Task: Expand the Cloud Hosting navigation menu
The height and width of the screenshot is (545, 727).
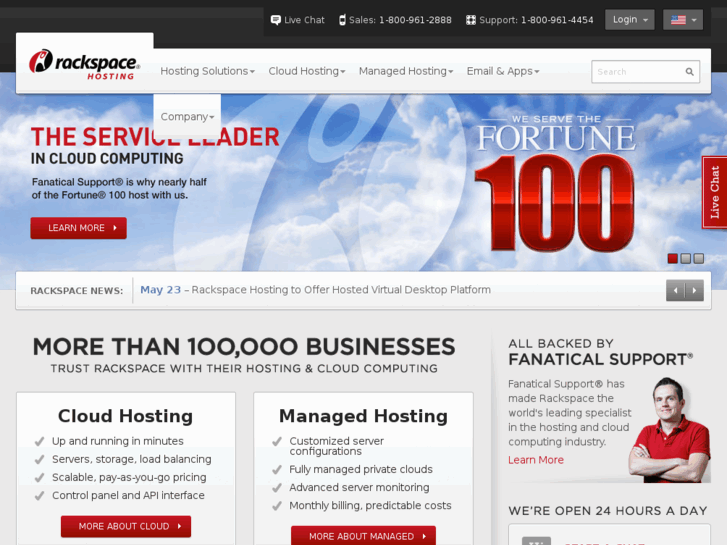Action: (x=306, y=71)
